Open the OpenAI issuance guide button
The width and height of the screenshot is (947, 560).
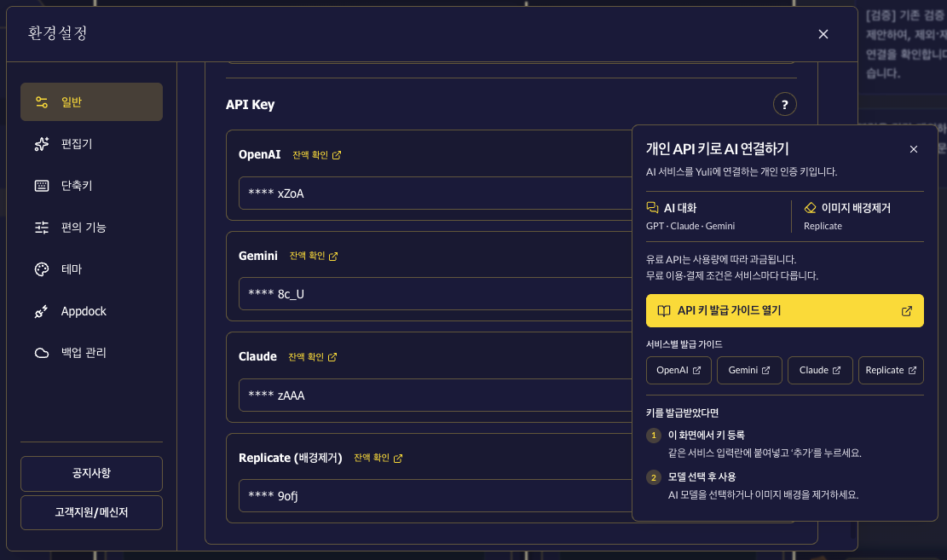pos(678,370)
